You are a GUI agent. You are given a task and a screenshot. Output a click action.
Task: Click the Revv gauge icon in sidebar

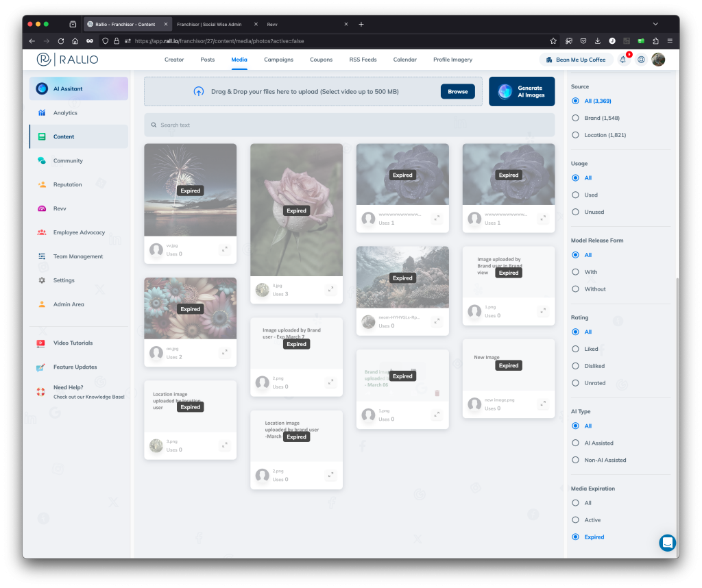click(x=42, y=208)
